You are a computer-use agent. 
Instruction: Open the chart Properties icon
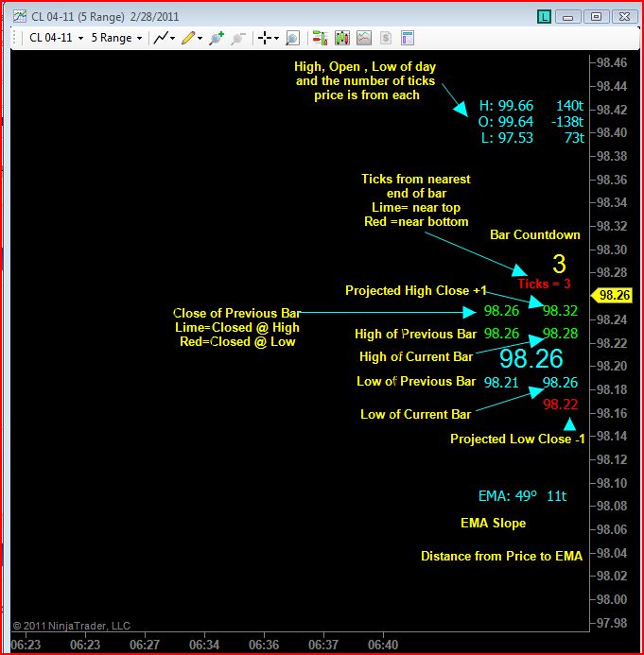tap(408, 38)
